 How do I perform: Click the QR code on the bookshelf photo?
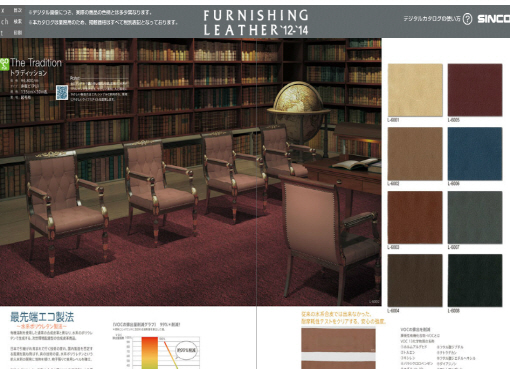click(x=62, y=92)
